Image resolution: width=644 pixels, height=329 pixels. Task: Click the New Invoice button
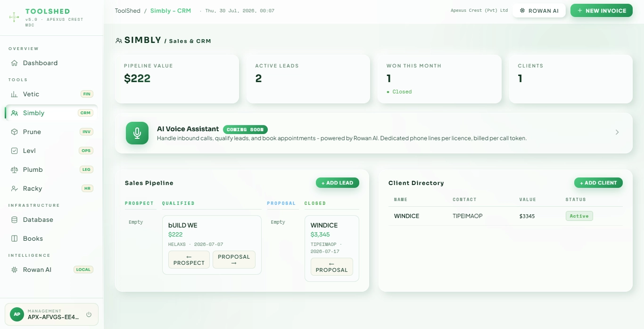coord(602,10)
